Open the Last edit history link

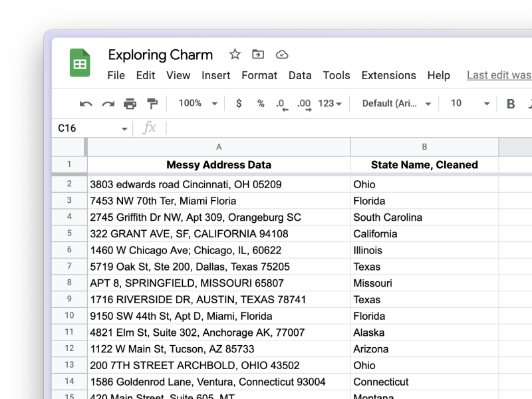(499, 75)
